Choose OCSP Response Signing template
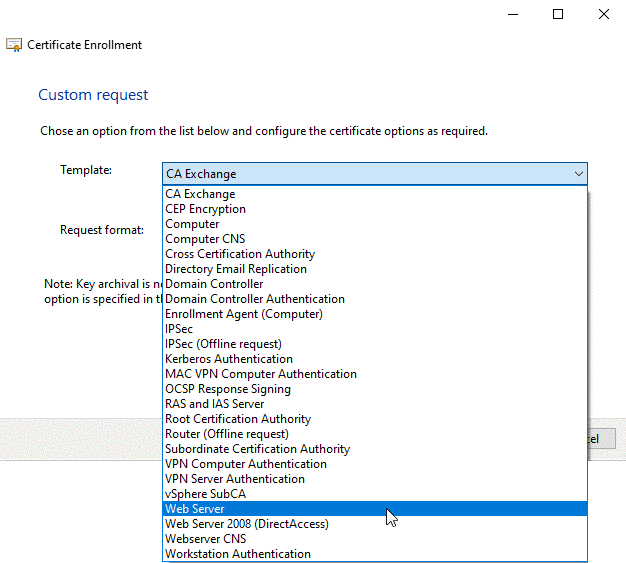The height and width of the screenshot is (563, 626). click(228, 389)
